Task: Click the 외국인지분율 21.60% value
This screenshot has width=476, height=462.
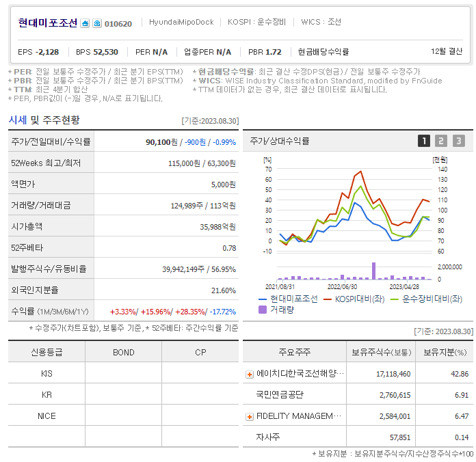Action: [x=224, y=290]
